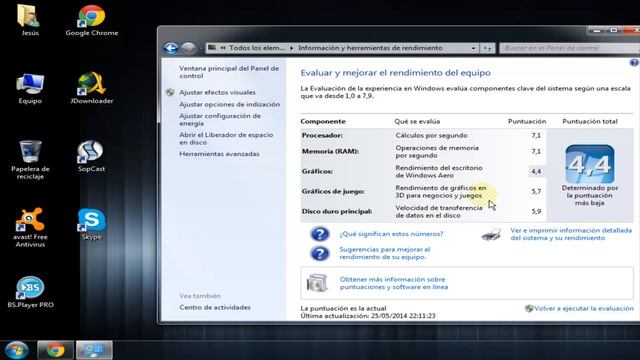The image size is (640, 360).
Task: Click Volver a ejecutar la evaluación
Action: 583,309
